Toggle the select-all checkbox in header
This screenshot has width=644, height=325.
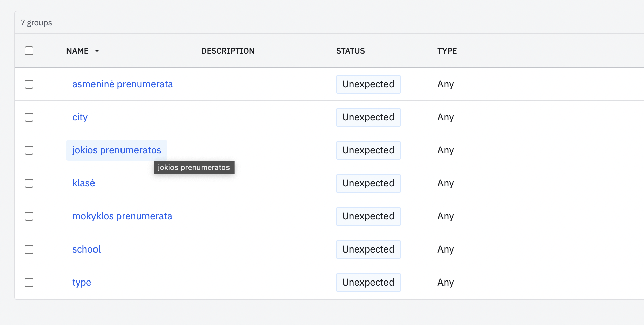click(29, 51)
